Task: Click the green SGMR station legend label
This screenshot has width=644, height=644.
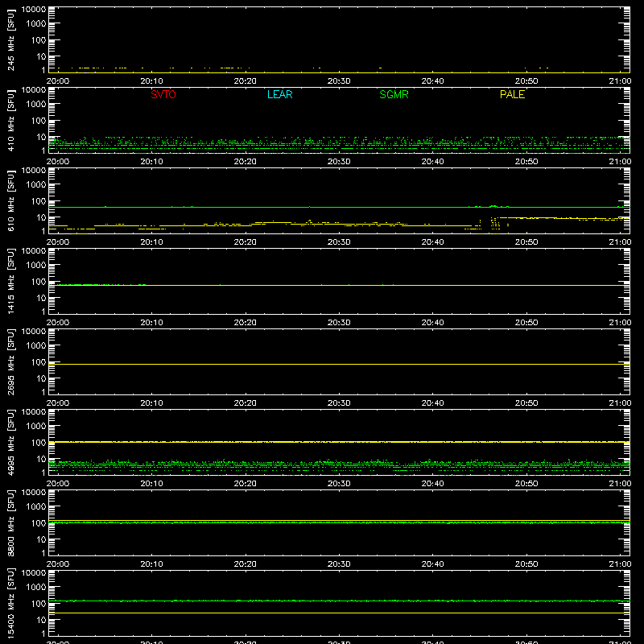Action: click(x=394, y=94)
